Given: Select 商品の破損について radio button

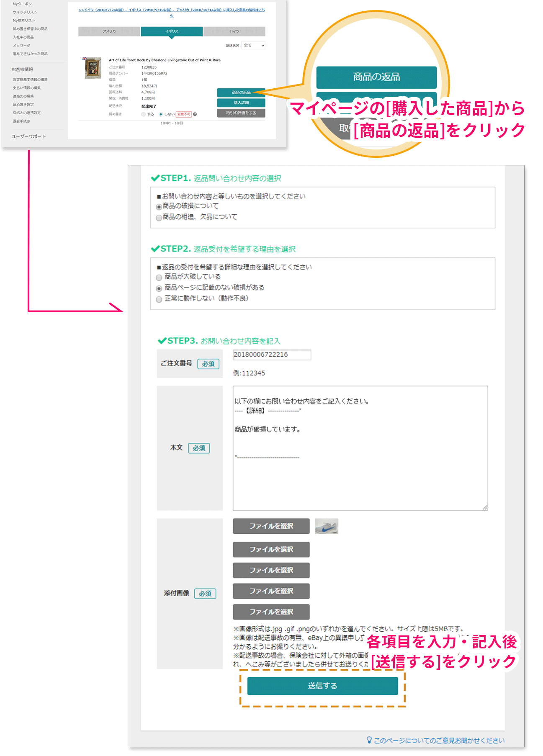Looking at the screenshot, I should coord(159,207).
